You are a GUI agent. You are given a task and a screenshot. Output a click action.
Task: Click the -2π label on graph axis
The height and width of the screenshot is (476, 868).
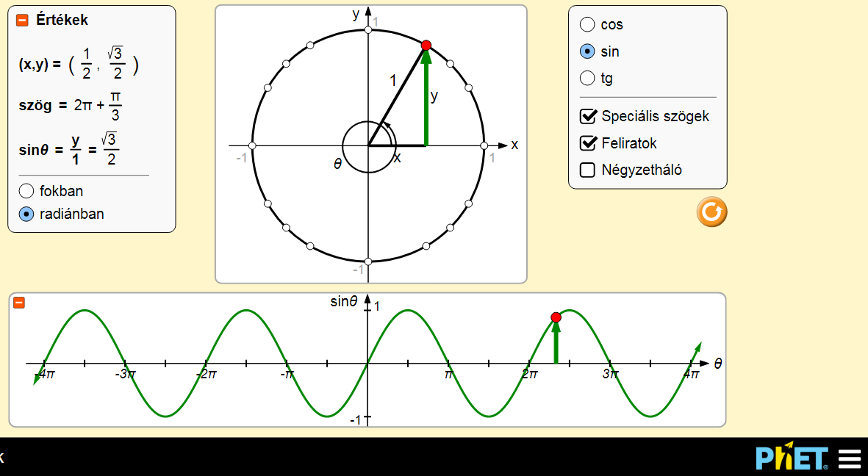point(206,374)
